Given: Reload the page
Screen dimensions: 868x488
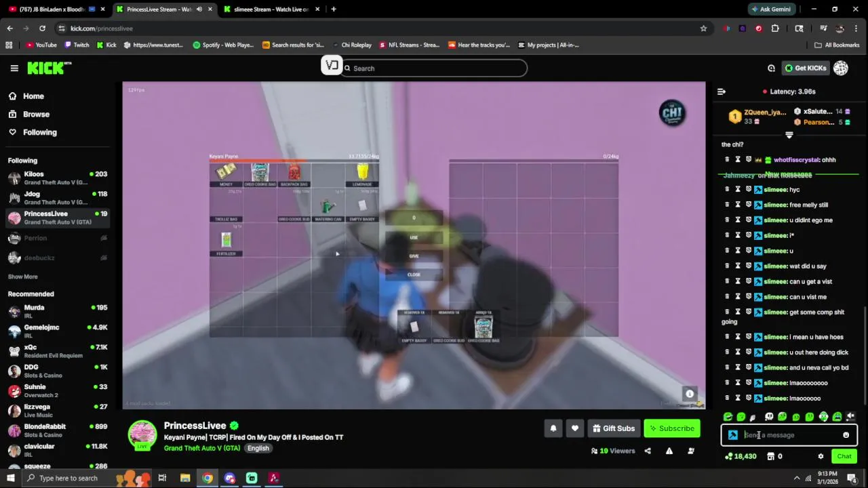Looking at the screenshot, I should point(42,28).
